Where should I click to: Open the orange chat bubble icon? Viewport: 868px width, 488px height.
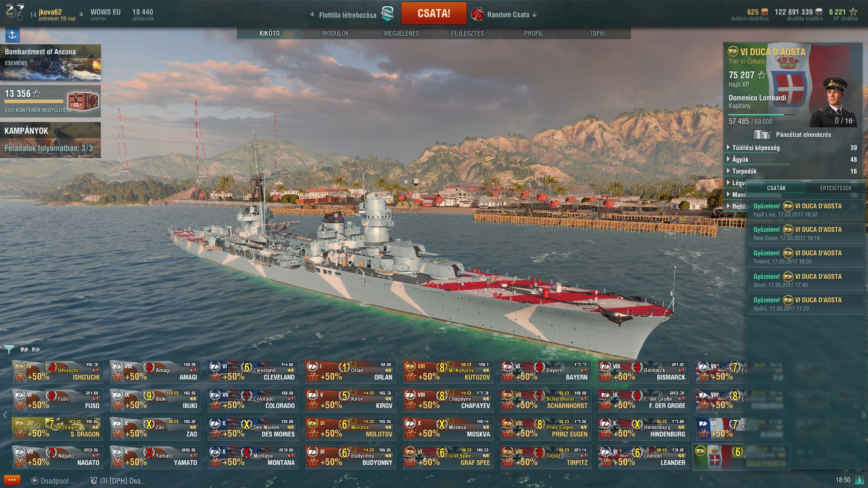(x=12, y=480)
